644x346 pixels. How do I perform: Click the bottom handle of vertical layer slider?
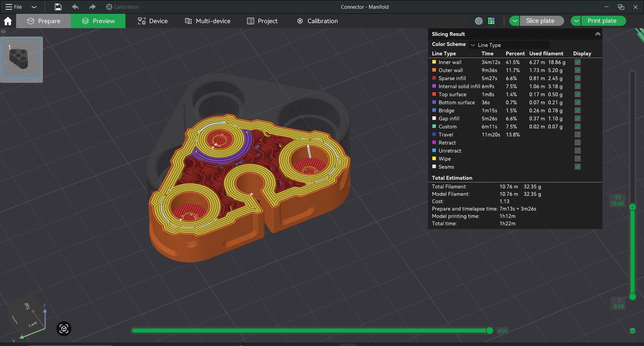click(633, 297)
